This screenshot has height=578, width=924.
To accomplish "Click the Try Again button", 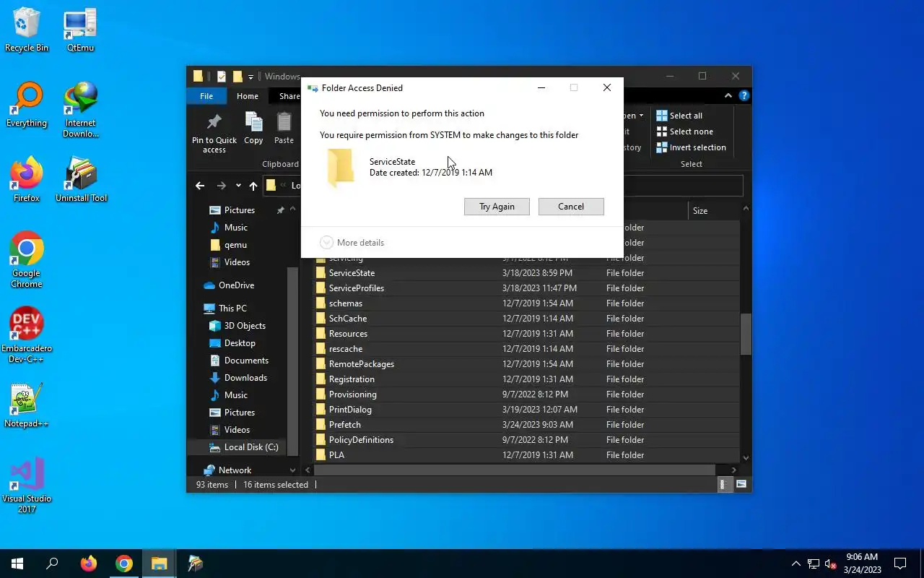I will pos(497,207).
